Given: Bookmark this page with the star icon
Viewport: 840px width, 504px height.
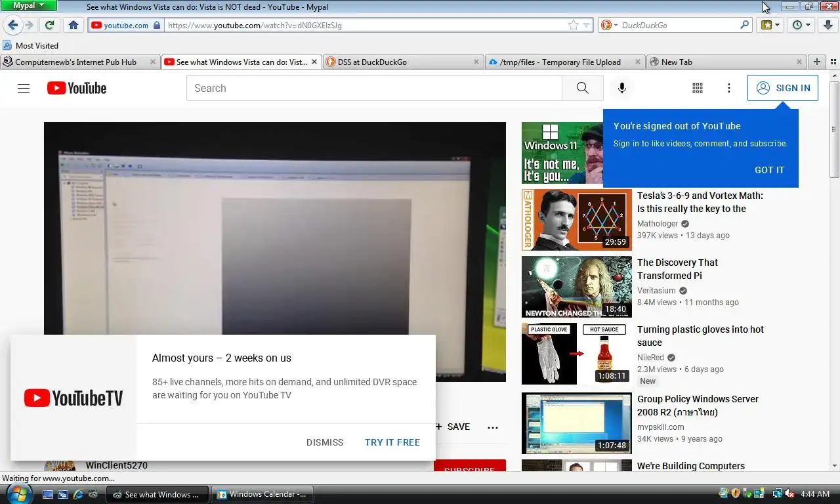Looking at the screenshot, I should (x=573, y=25).
